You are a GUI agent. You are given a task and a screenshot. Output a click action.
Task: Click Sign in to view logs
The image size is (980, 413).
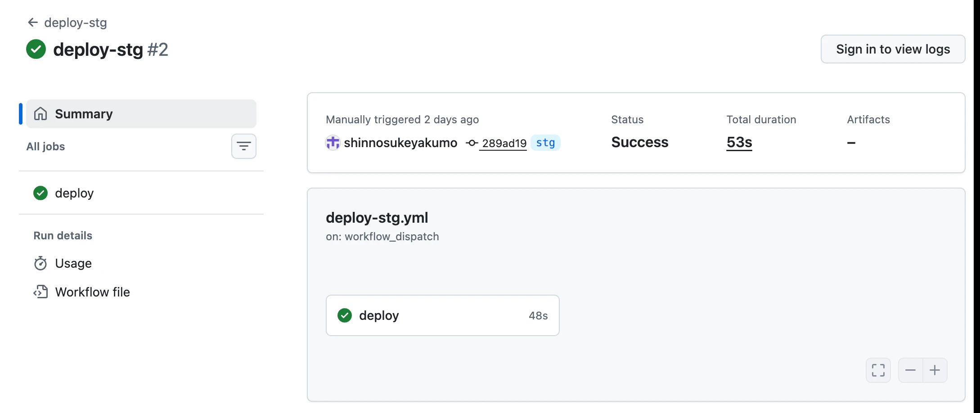(x=893, y=49)
